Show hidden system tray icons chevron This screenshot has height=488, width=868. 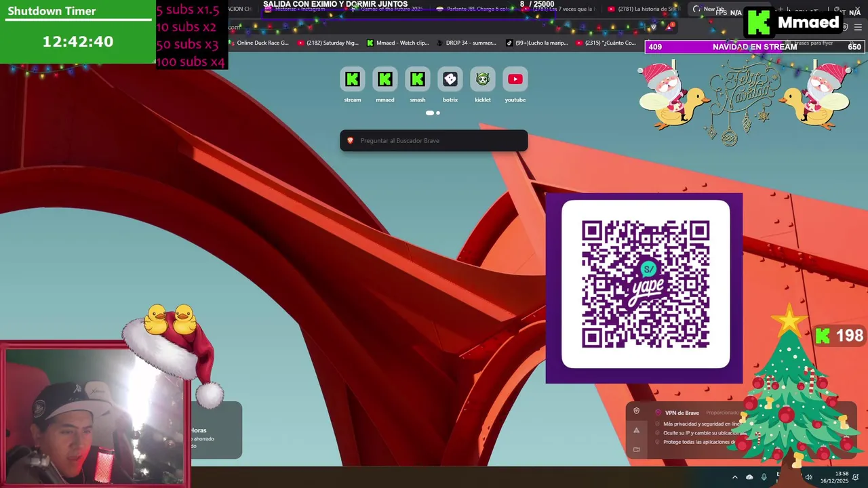pyautogui.click(x=734, y=477)
